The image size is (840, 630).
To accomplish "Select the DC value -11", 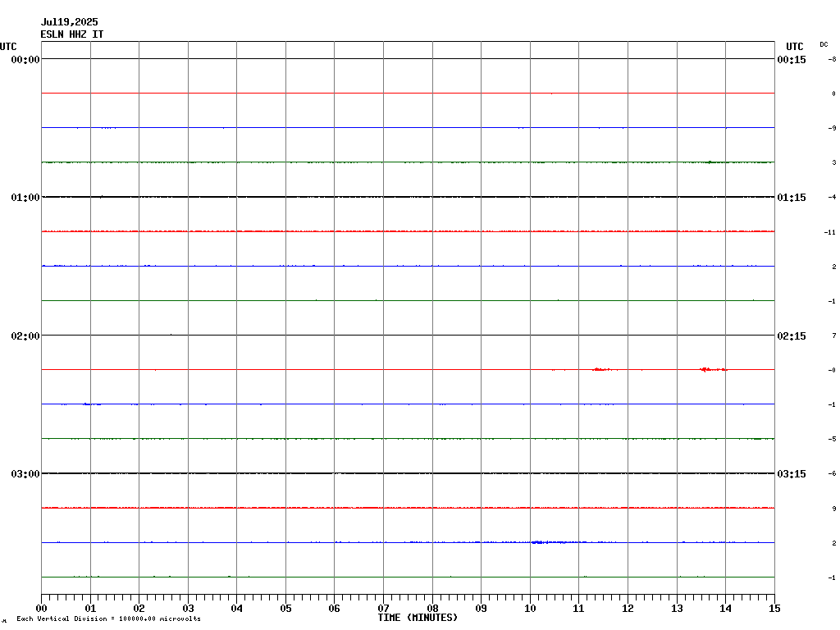I will (830, 232).
